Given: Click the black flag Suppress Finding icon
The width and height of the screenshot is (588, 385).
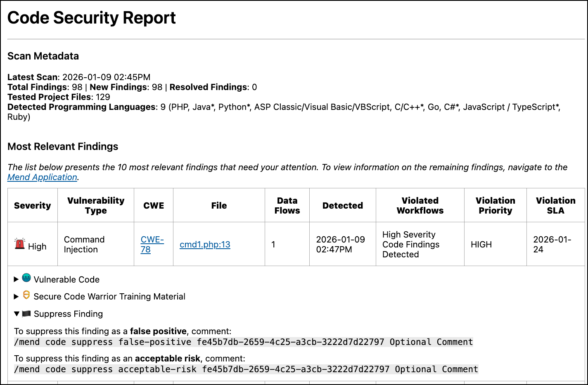Looking at the screenshot, I should 26,314.
